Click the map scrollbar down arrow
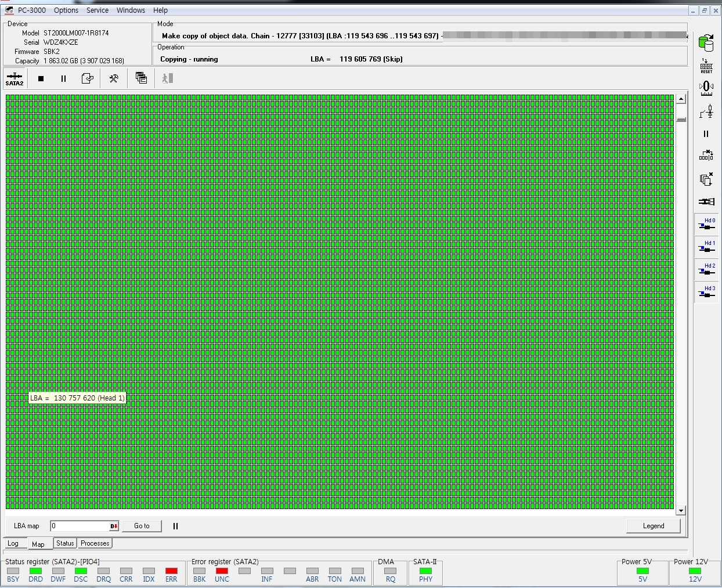The height and width of the screenshot is (588, 722). click(x=681, y=511)
